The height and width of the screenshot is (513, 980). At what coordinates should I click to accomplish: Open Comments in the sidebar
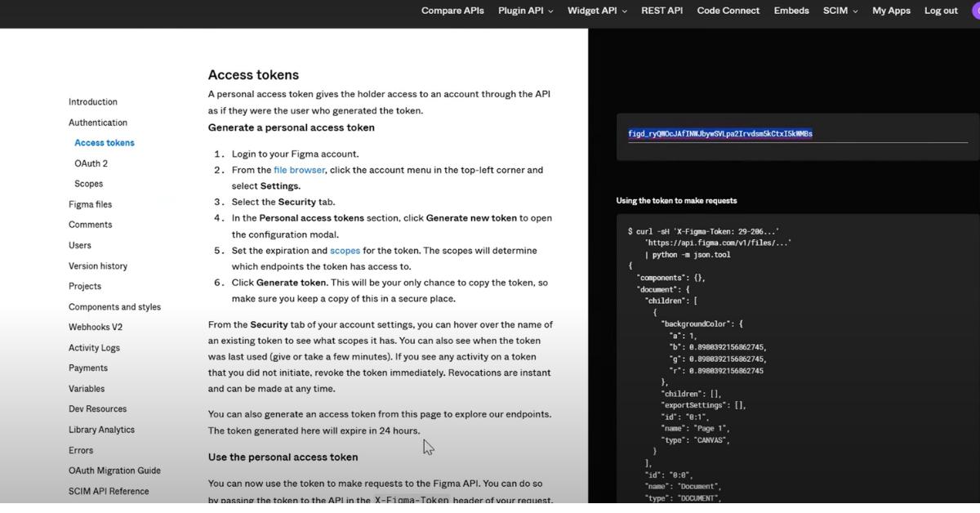[90, 225]
